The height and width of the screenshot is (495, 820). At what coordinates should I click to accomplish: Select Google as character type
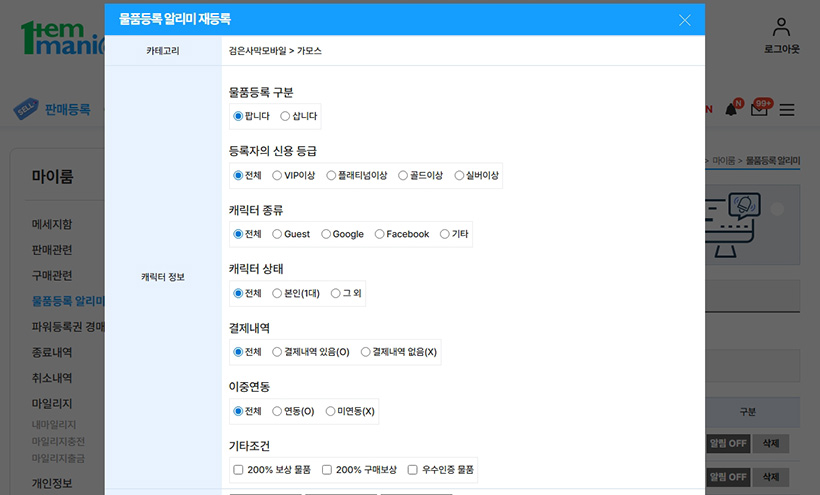pyautogui.click(x=326, y=234)
